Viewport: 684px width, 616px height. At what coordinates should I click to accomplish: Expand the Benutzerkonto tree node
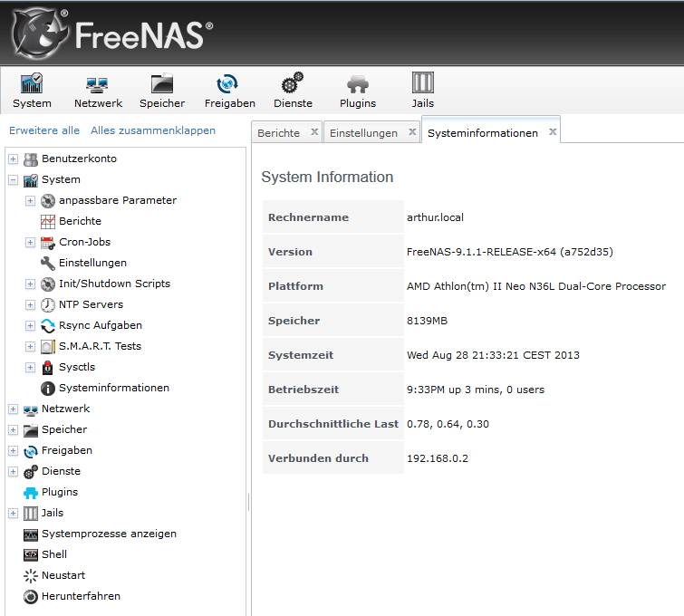[13, 159]
